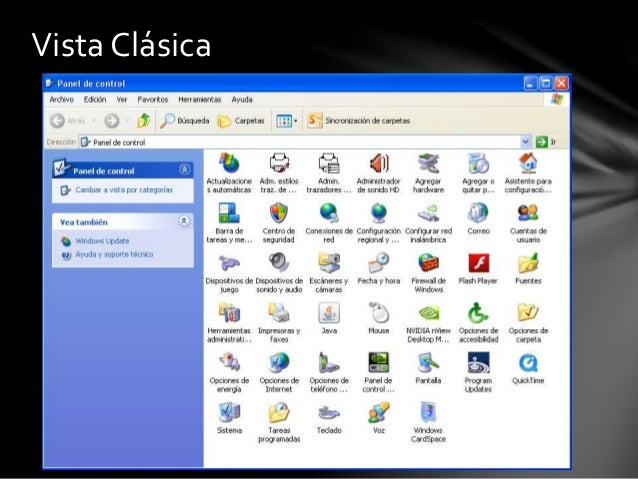Open Teclado keyboard icon
Image resolution: width=638 pixels, height=479 pixels.
[x=329, y=413]
